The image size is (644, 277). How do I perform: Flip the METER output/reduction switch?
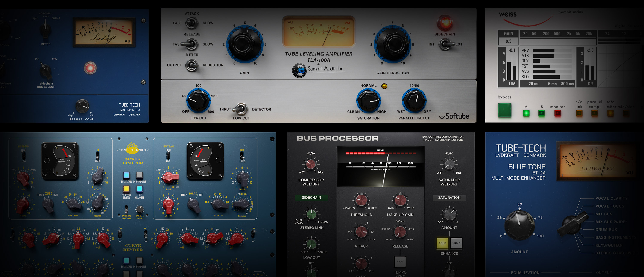192,65
